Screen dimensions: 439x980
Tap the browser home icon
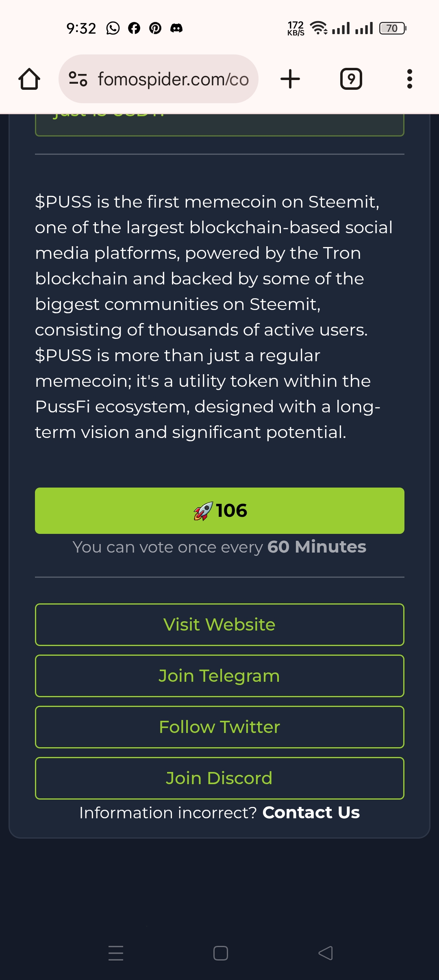point(29,79)
